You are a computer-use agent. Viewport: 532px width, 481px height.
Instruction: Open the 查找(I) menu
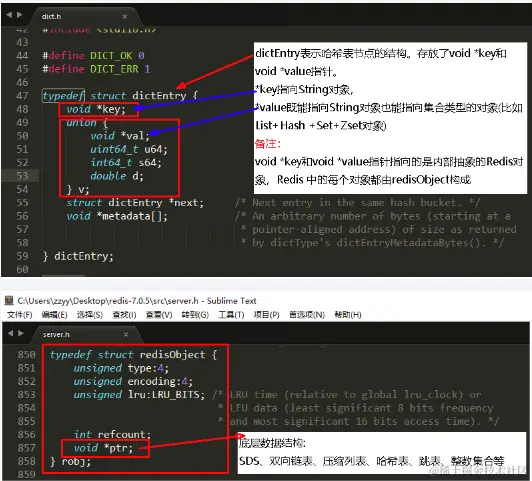coord(125,315)
